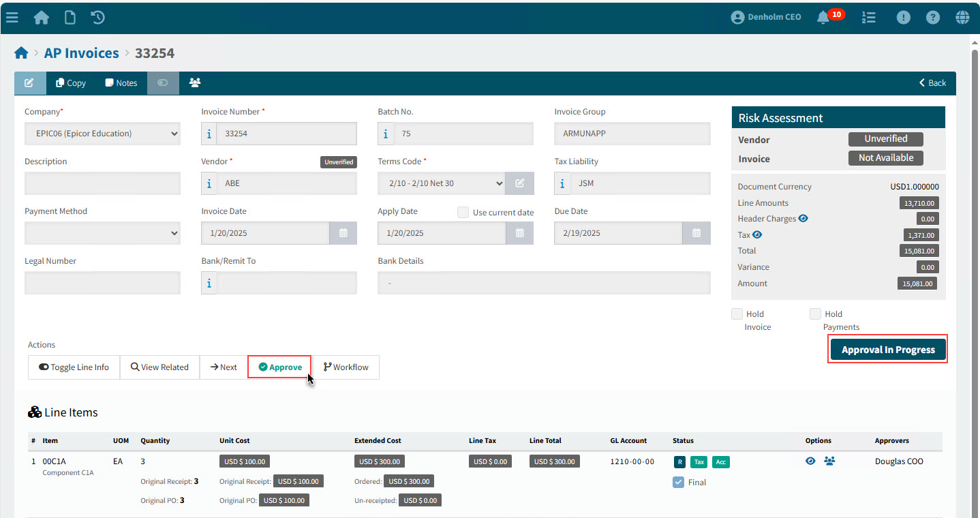
Task: Check the Use current date checkbox
Action: 463,212
